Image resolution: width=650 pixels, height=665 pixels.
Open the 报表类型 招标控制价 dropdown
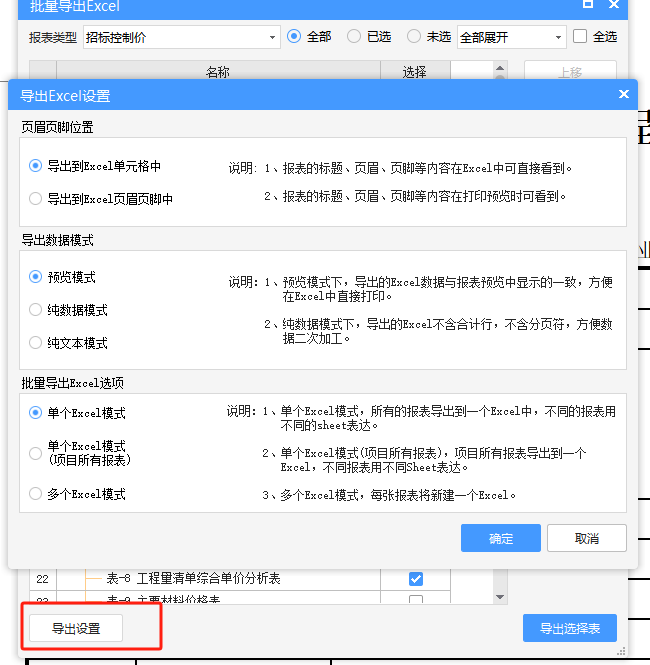coord(181,37)
